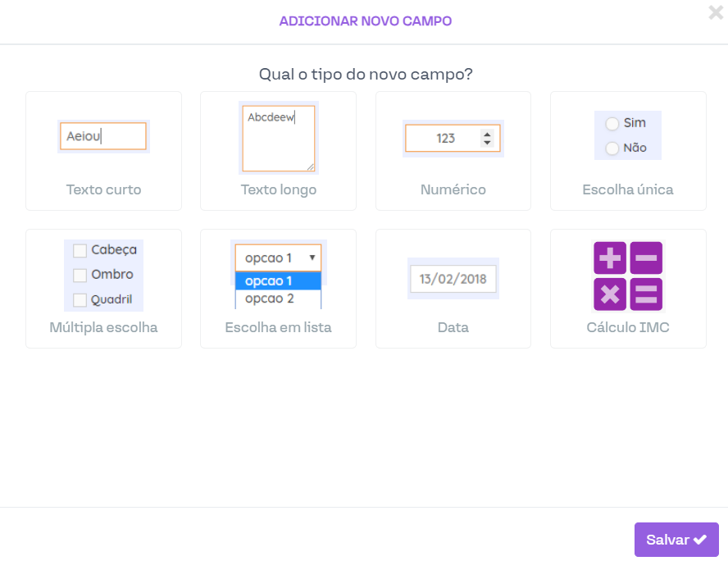This screenshot has height=570, width=728.
Task: Close the Adicionar Novo Campo dialog
Action: tap(715, 12)
